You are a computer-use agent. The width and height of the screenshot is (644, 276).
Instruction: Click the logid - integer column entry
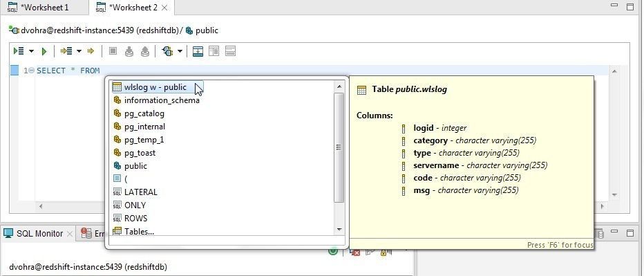click(440, 129)
